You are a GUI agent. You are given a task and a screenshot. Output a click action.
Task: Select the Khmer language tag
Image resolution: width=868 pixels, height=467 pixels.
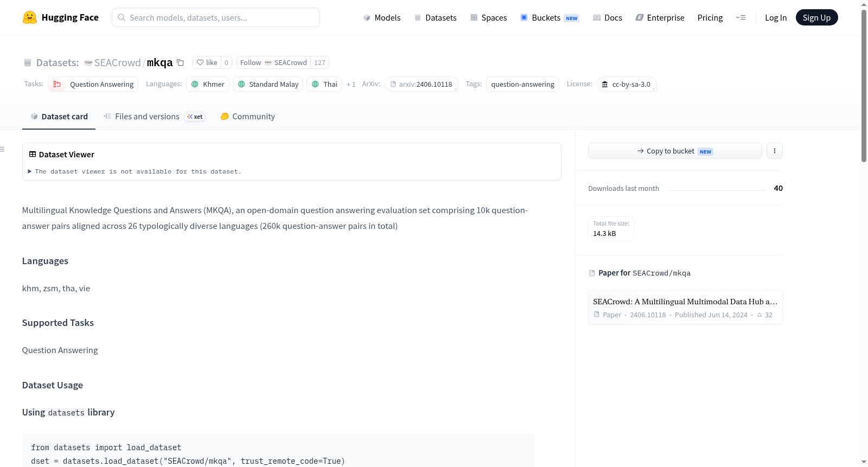(208, 84)
